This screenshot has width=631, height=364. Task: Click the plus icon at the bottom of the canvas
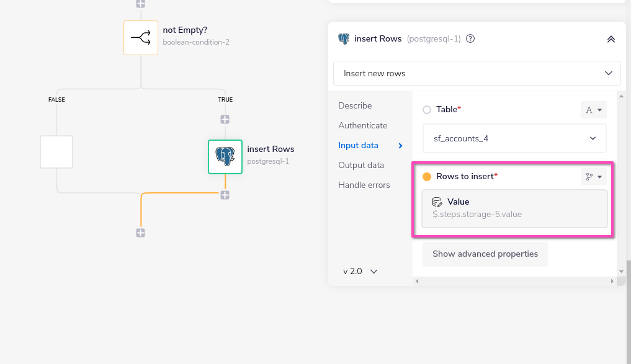click(x=140, y=233)
